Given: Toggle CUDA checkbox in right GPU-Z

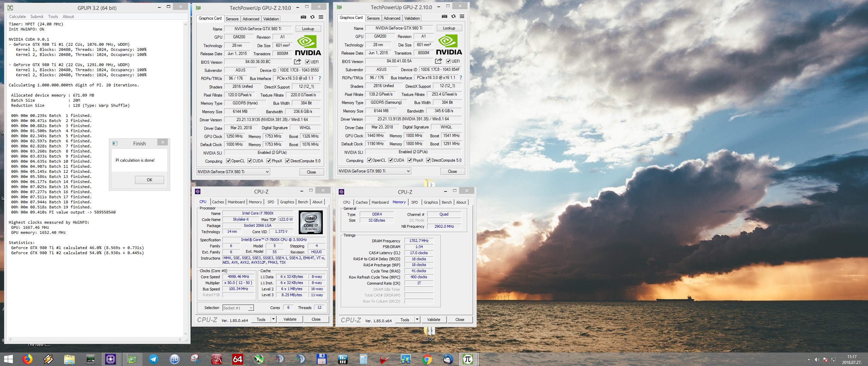Looking at the screenshot, I should coord(391,160).
